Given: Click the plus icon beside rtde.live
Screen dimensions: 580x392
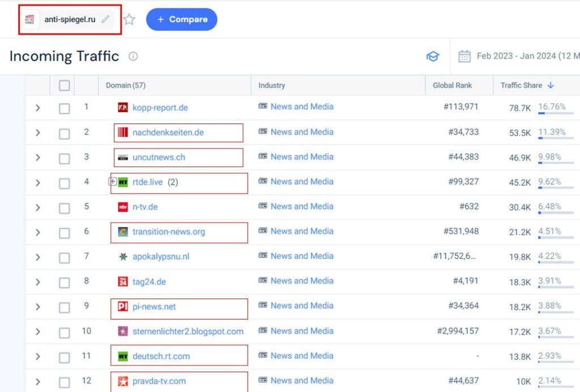Looking at the screenshot, I should point(112,182).
